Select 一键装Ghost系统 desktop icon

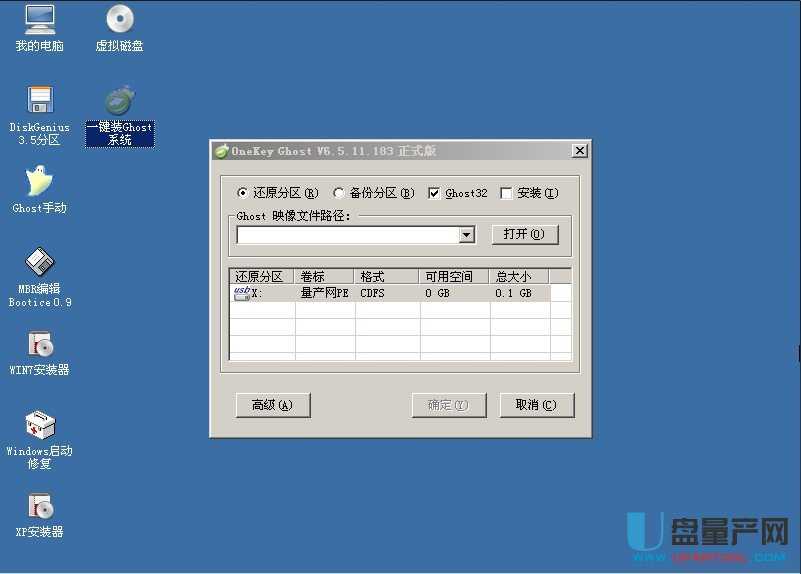pos(119,101)
